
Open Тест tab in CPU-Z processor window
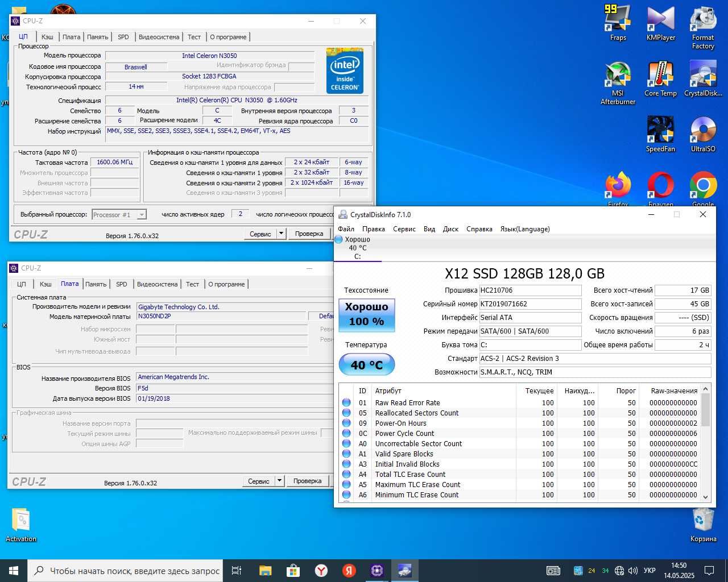point(195,37)
